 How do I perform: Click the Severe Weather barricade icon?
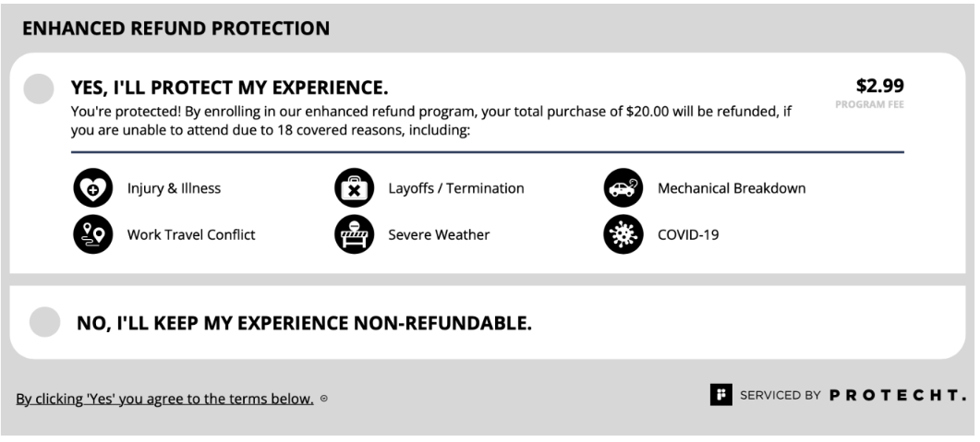click(355, 234)
